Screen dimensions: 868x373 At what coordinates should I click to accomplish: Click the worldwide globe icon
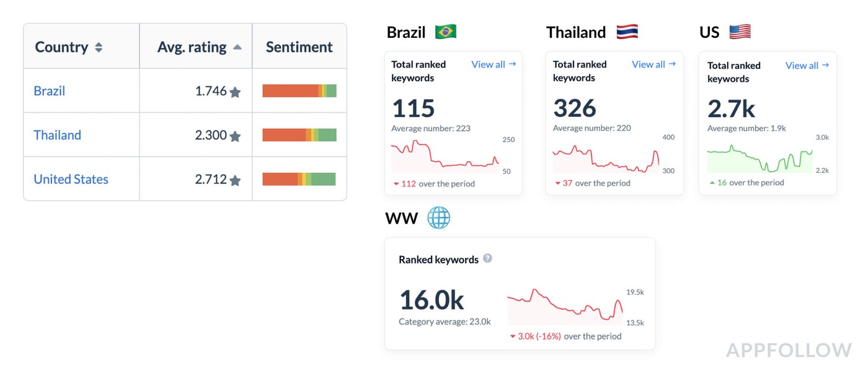[x=438, y=218]
